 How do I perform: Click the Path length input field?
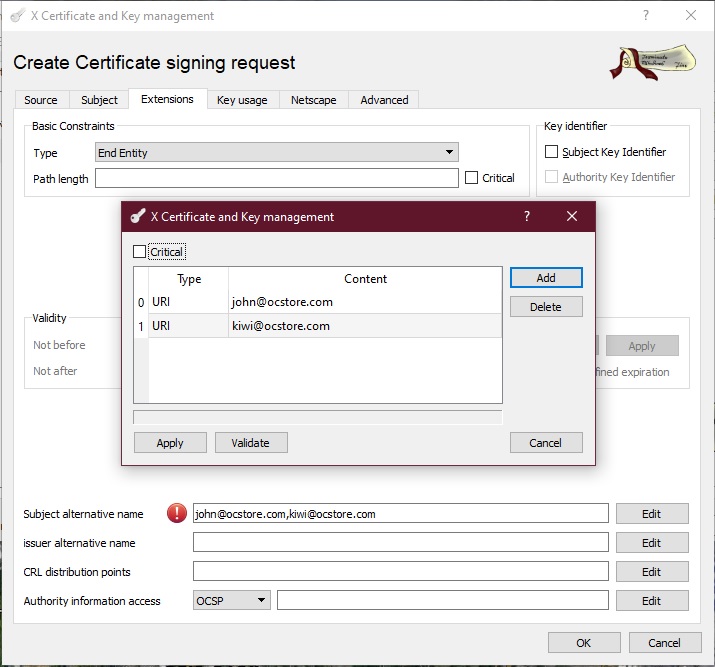[276, 178]
